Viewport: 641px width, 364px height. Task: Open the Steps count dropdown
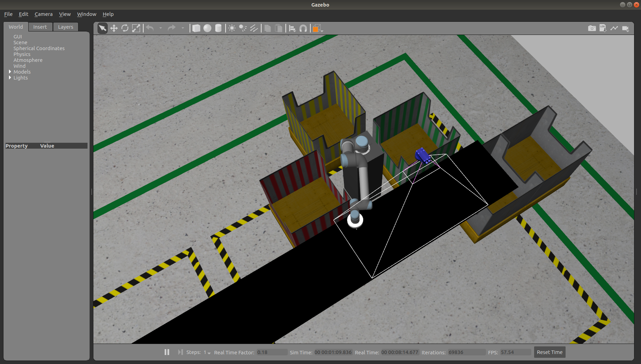coord(207,352)
